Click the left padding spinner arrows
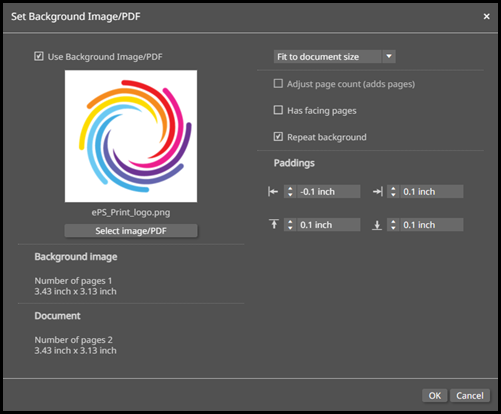This screenshot has width=501, height=414. click(x=290, y=192)
